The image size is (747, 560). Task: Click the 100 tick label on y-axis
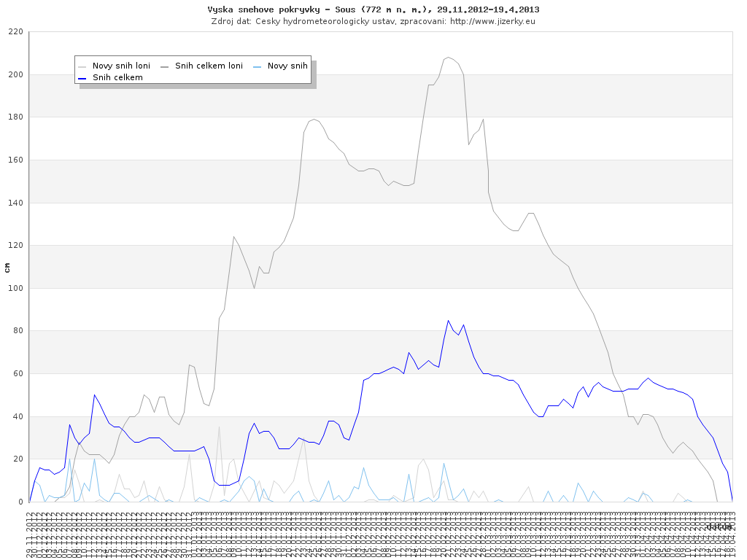click(x=15, y=288)
